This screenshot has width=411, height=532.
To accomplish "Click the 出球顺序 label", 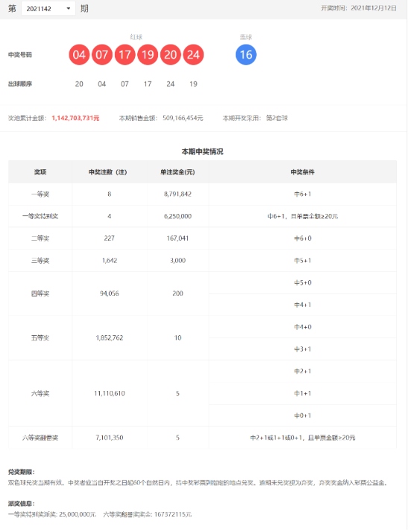I will (x=20, y=83).
